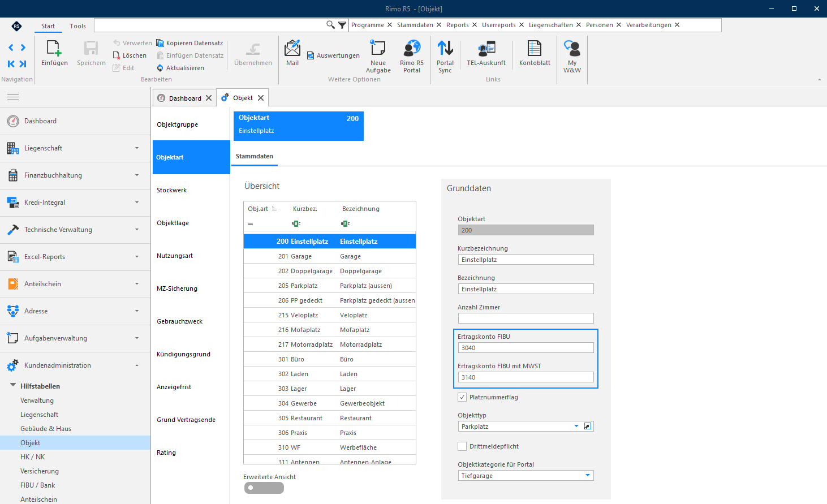This screenshot has width=827, height=504.
Task: Expand the Finanzbuchhaltung sidebar section
Action: (75, 175)
